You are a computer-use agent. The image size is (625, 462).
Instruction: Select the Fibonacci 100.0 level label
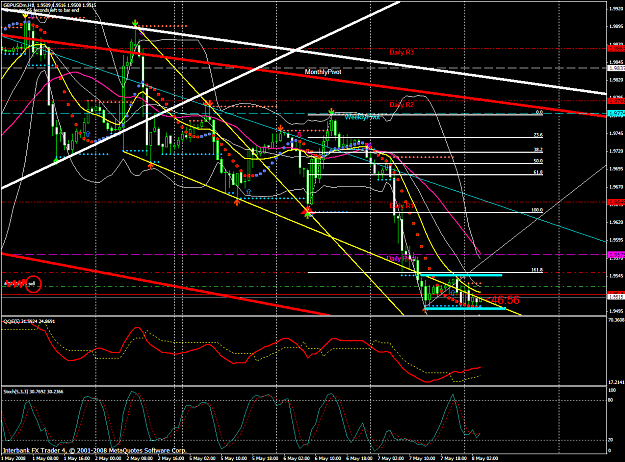tap(537, 210)
